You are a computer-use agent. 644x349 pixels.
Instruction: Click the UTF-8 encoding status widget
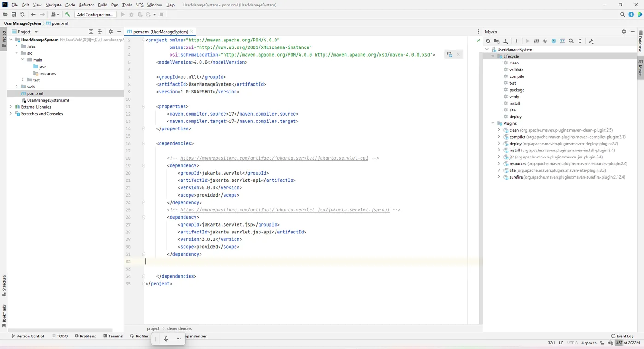point(572,343)
